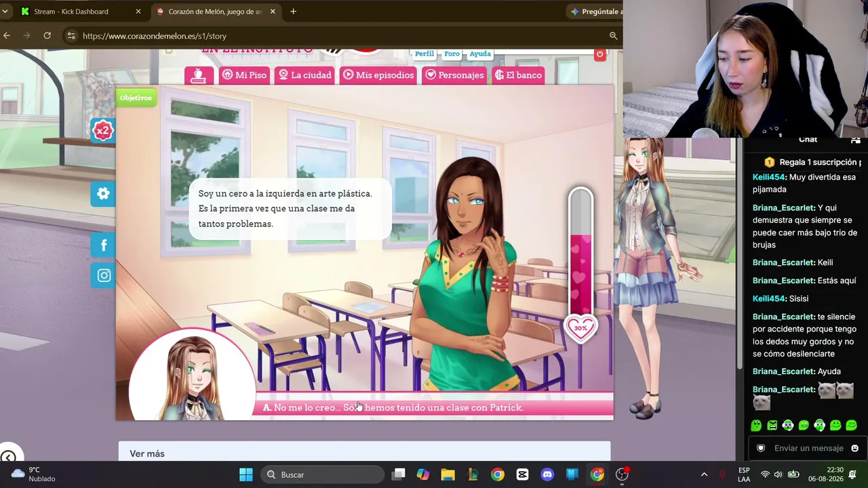
Task: Open File Explorer from the taskbar
Action: point(448,474)
